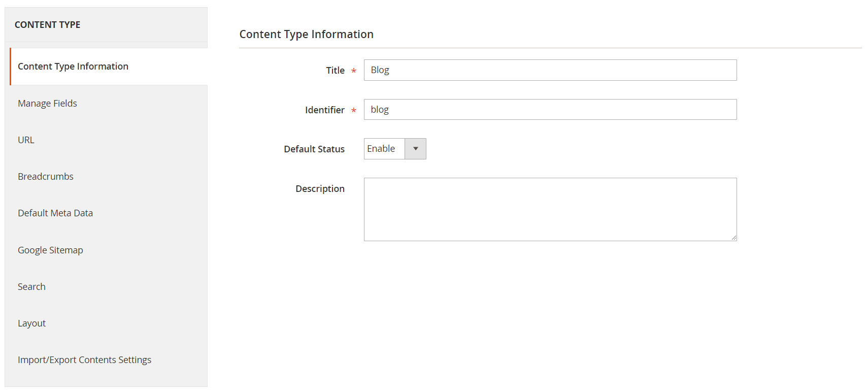Screen dimensions: 868x392
Task: Click the Identifier field label
Action: coord(324,110)
